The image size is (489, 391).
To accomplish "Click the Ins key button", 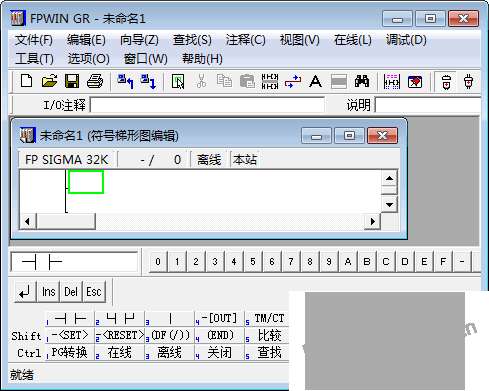I will (49, 292).
